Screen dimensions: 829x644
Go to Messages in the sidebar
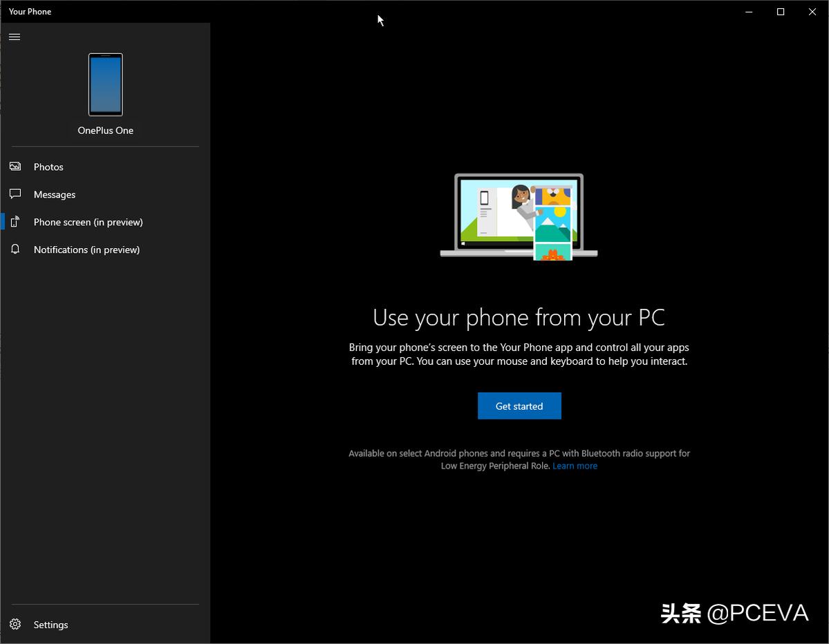point(55,195)
